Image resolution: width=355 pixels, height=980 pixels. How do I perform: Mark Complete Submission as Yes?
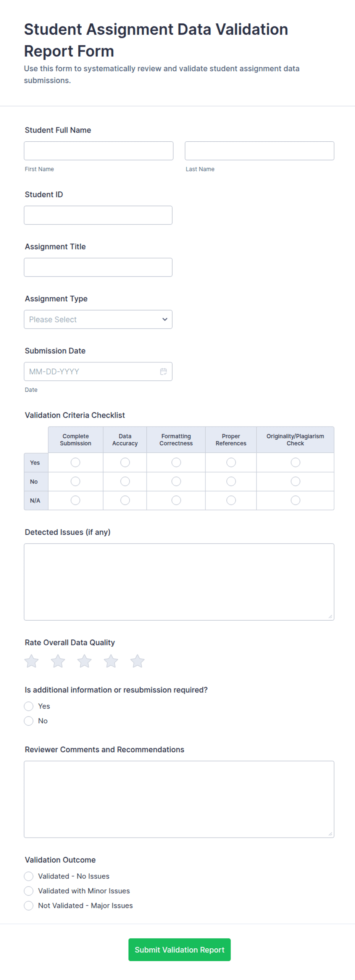pyautogui.click(x=76, y=462)
